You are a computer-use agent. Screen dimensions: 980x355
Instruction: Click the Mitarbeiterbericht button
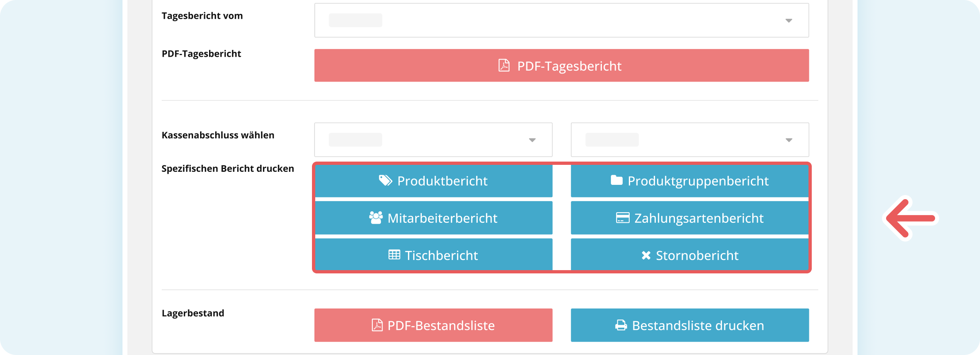[433, 218]
